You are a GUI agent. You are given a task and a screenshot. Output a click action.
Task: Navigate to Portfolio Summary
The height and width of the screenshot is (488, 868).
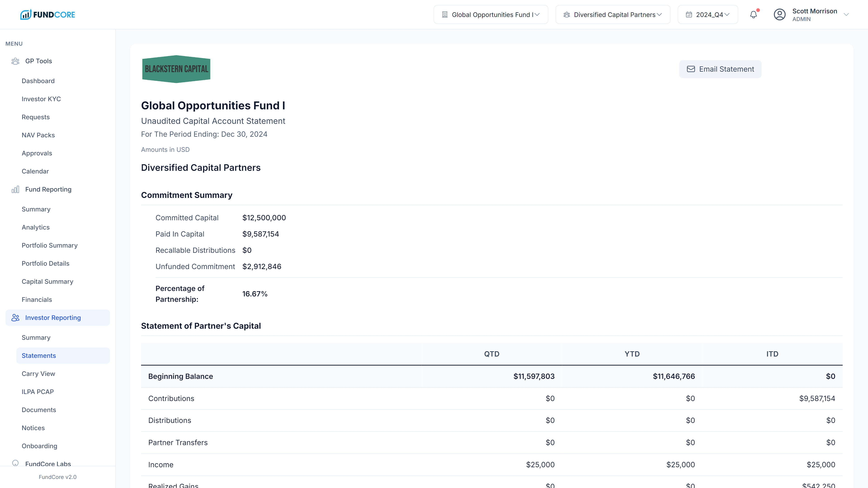click(50, 245)
